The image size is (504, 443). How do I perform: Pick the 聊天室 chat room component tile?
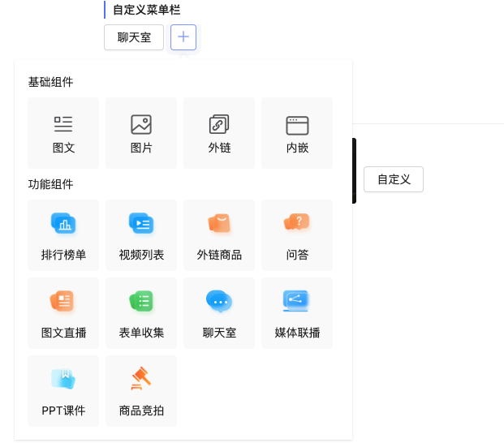click(219, 313)
